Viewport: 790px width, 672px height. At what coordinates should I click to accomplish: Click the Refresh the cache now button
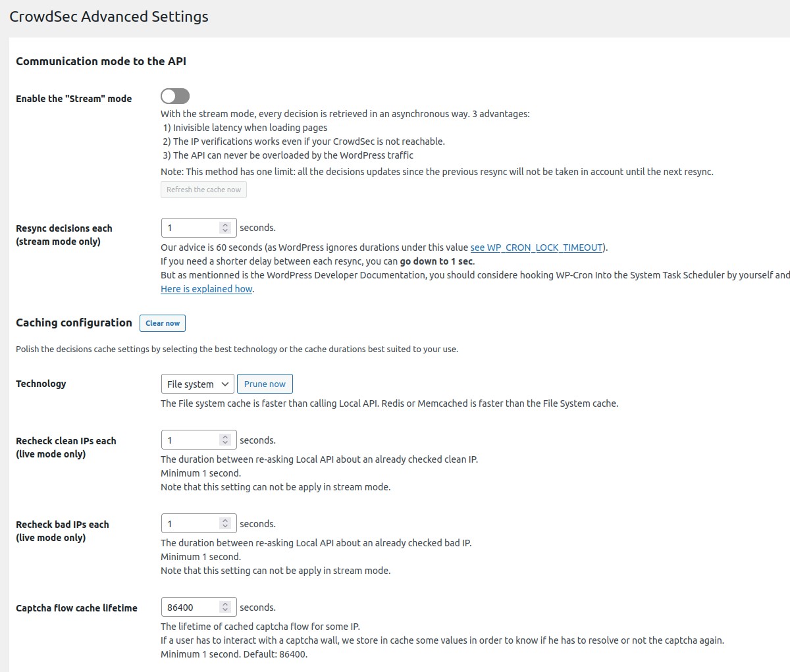pos(203,190)
